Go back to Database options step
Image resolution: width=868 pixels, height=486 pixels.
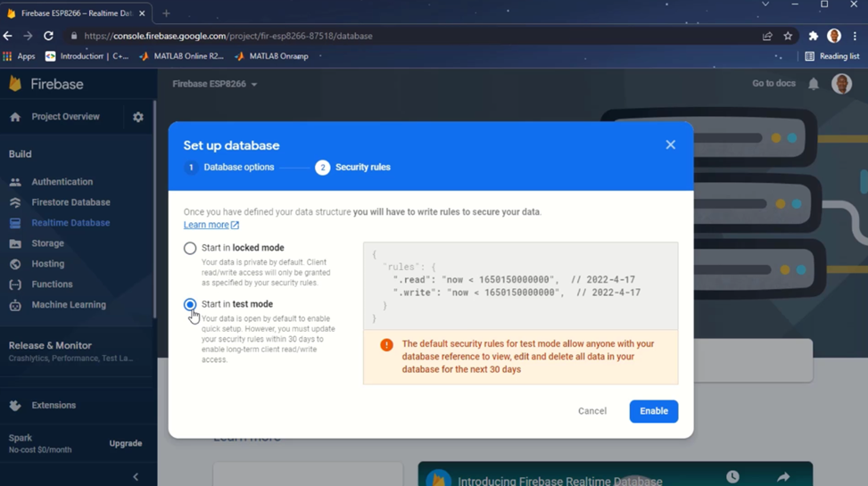[229, 167]
